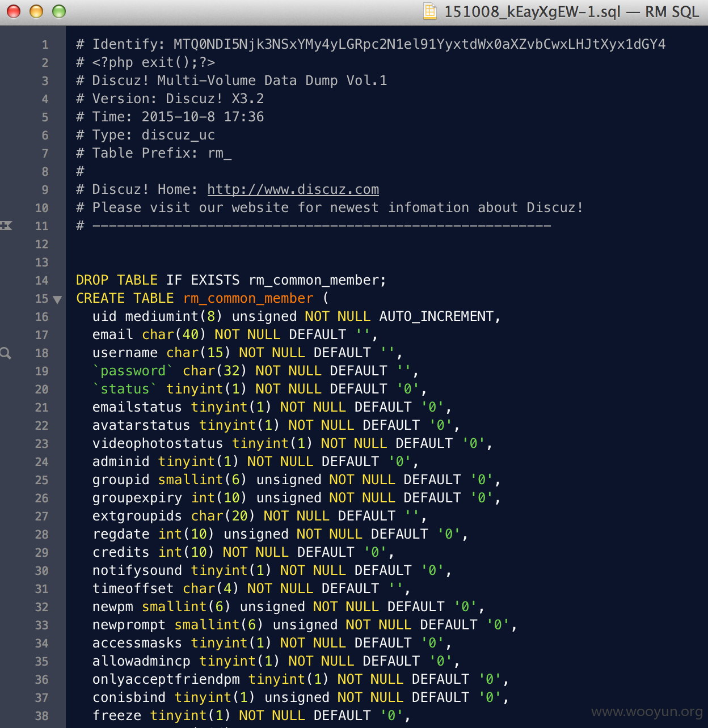Click 'mediumint(8)' on the uid line
708x728 pixels.
tap(174, 316)
